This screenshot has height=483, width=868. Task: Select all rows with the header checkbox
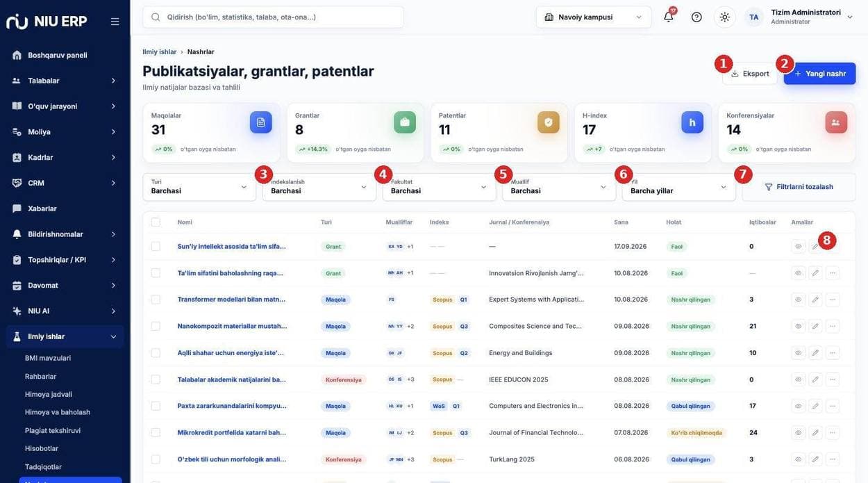click(156, 222)
